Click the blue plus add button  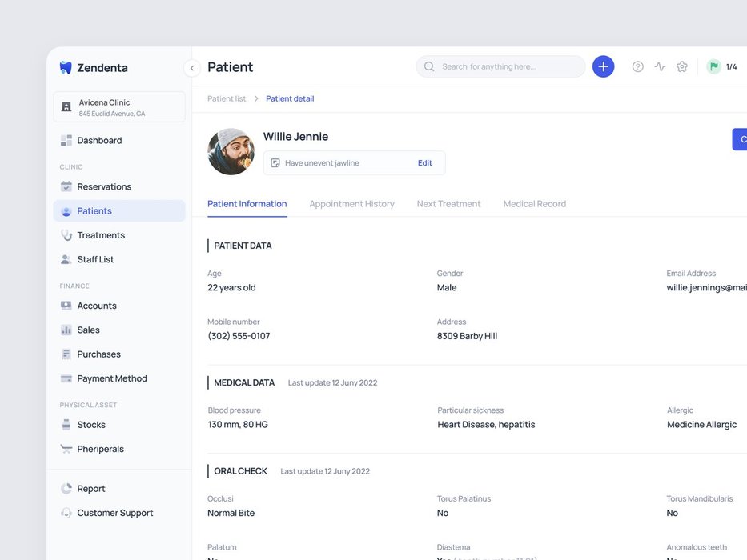point(603,66)
